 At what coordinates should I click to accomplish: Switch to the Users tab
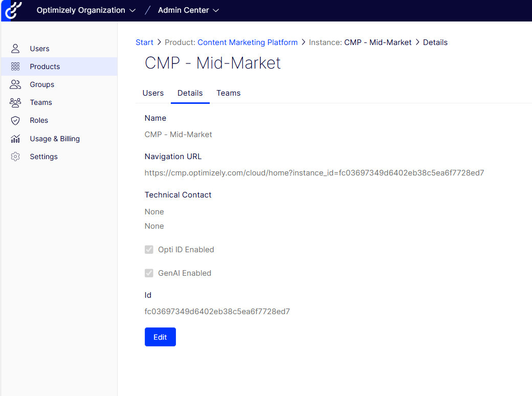(153, 93)
